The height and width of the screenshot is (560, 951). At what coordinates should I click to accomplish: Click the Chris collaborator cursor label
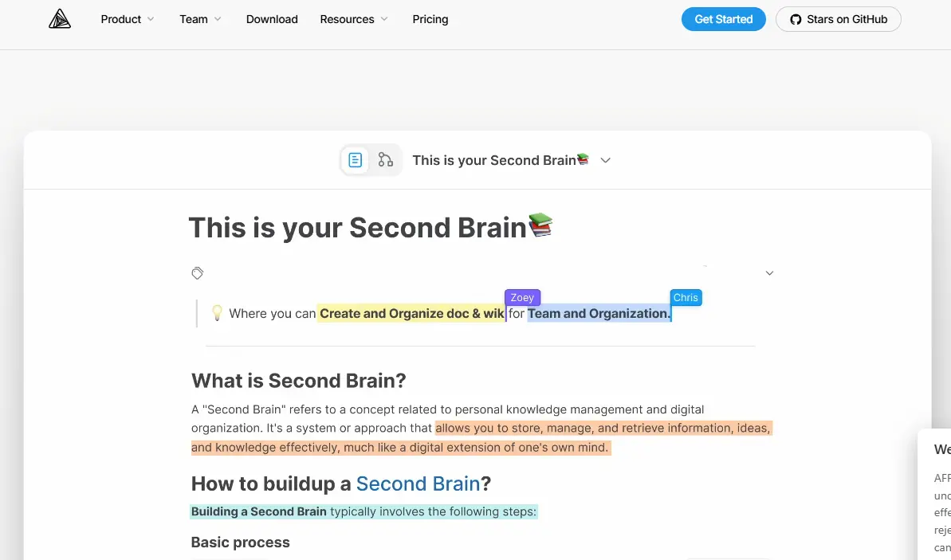point(686,298)
